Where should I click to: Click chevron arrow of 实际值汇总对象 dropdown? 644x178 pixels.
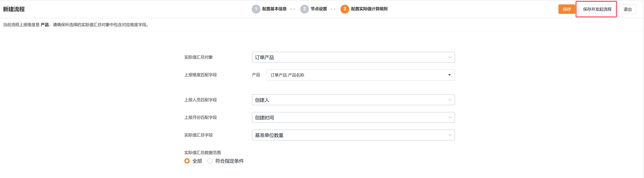(x=450, y=57)
